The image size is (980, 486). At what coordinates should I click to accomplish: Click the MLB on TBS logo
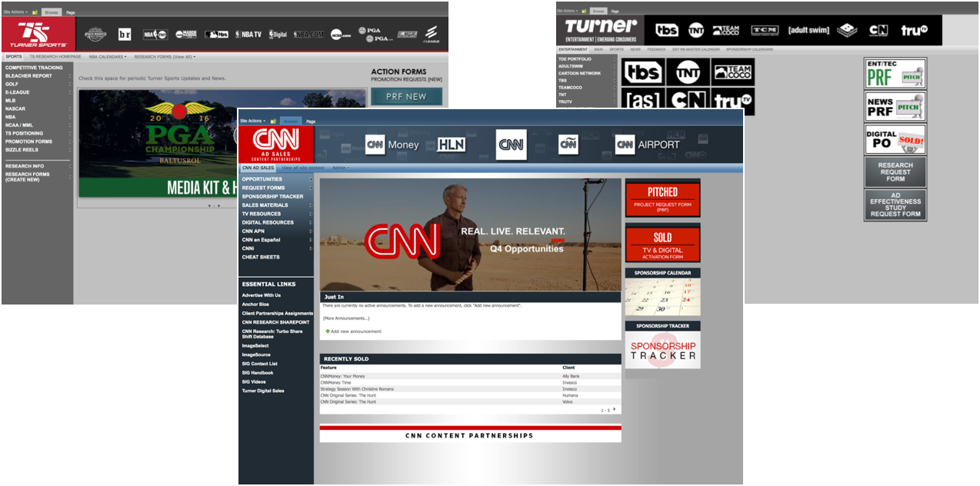tap(217, 35)
